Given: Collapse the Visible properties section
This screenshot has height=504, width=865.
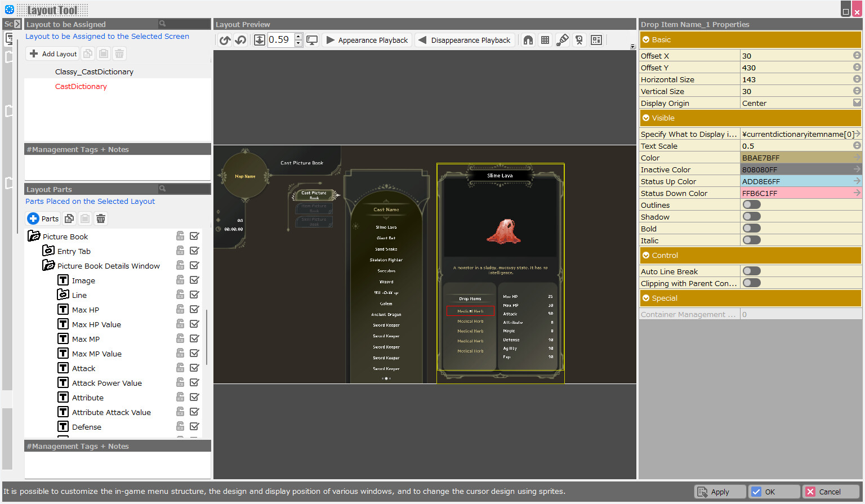Looking at the screenshot, I should (x=645, y=118).
